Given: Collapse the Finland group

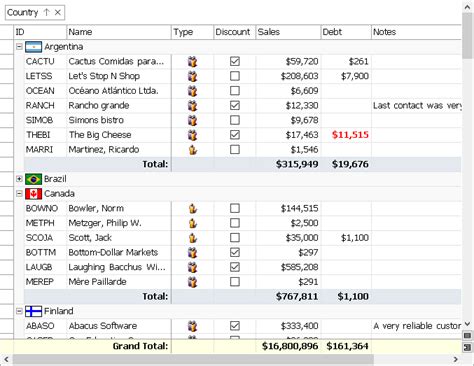Looking at the screenshot, I should pos(19,311).
